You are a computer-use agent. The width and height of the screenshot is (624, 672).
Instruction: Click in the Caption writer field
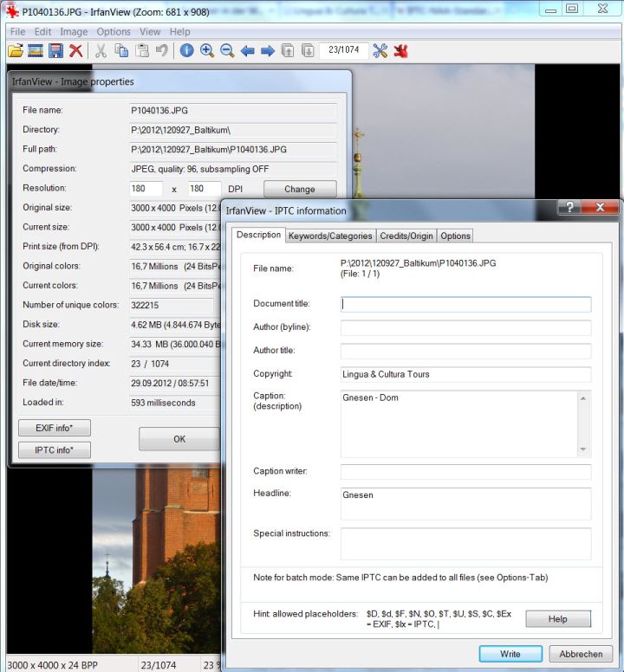click(465, 471)
